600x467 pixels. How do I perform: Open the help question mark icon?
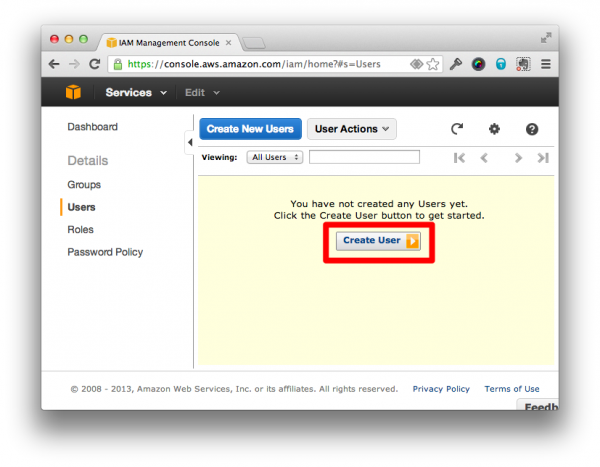click(532, 129)
